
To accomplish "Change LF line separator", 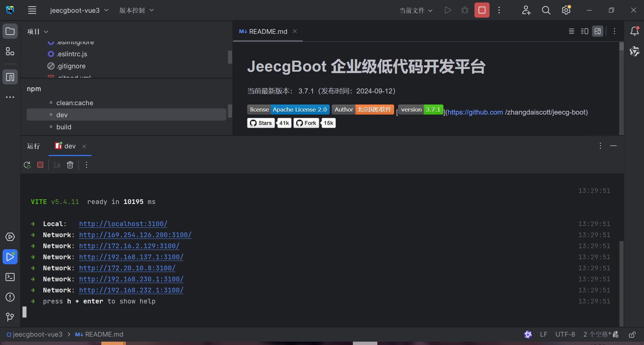I will pyautogui.click(x=544, y=334).
